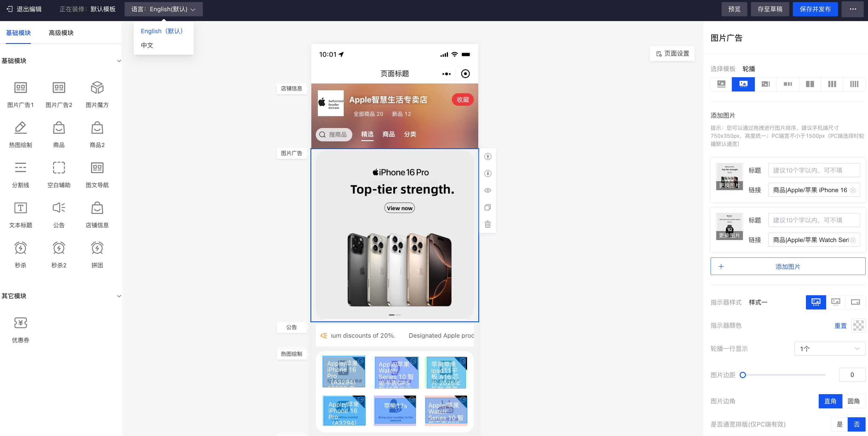
Task: Toggle visibility of the image ad block
Action: click(487, 190)
